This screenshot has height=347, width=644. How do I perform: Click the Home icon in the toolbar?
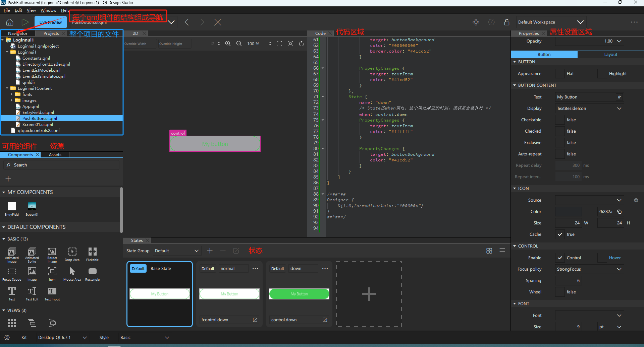[10, 22]
